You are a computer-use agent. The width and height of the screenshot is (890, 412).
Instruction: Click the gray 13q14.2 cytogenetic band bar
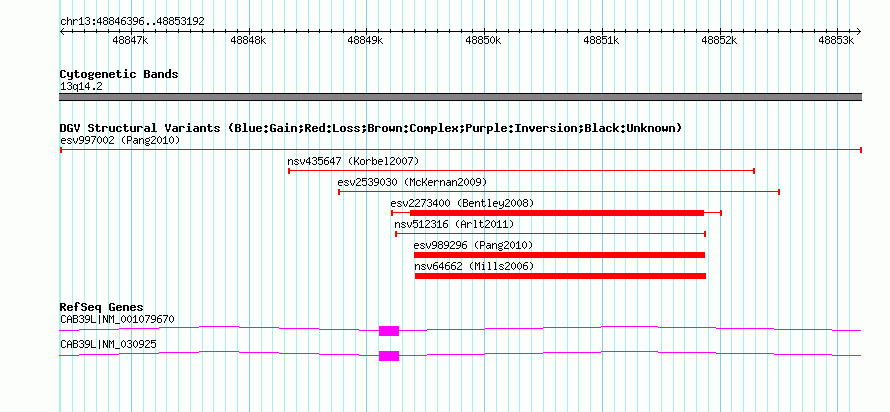pos(461,97)
